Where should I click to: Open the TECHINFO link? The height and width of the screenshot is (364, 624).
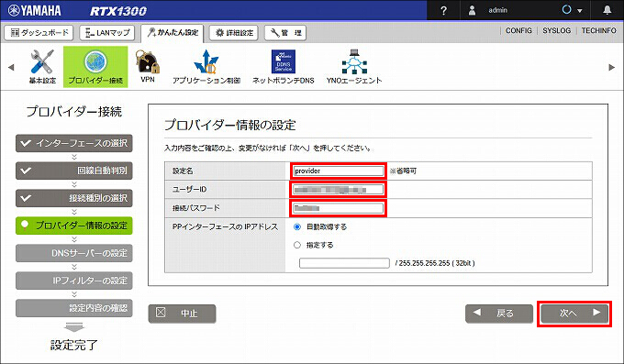(598, 30)
